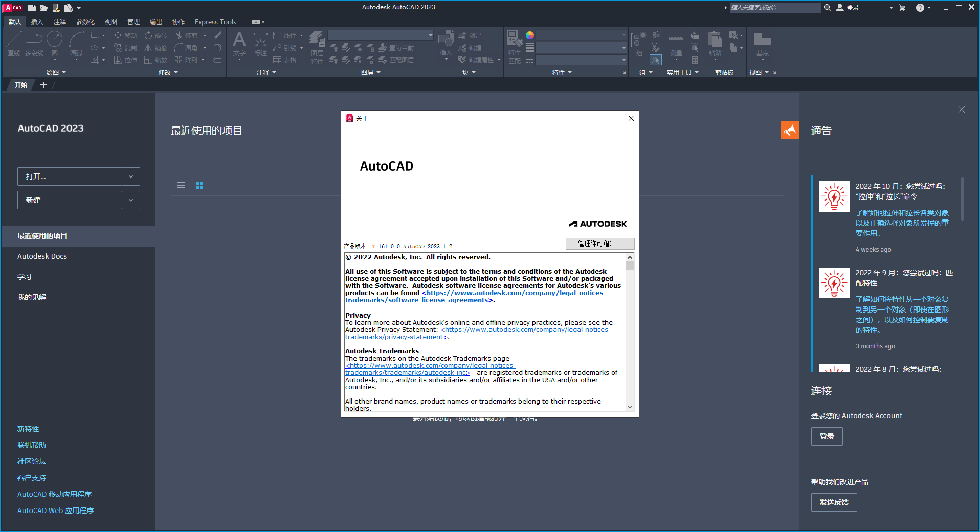This screenshot has height=532, width=980.
Task: Open the Express Tools ribbon tab
Action: [x=215, y=22]
